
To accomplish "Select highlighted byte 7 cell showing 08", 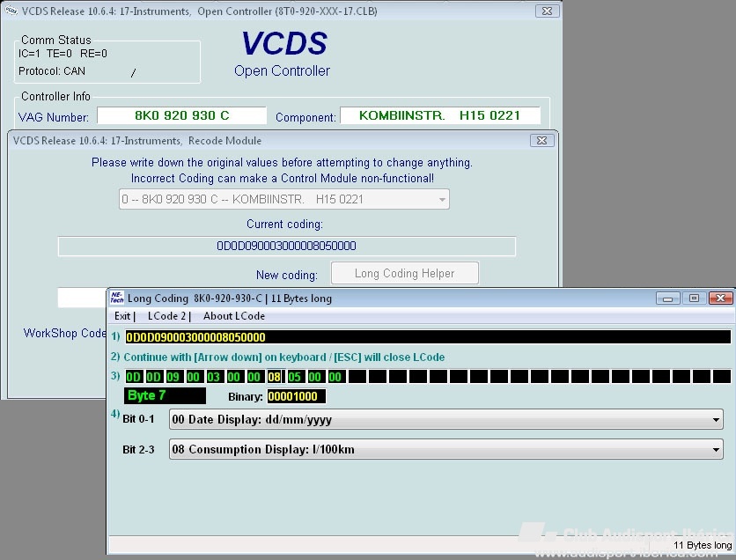I will (275, 377).
